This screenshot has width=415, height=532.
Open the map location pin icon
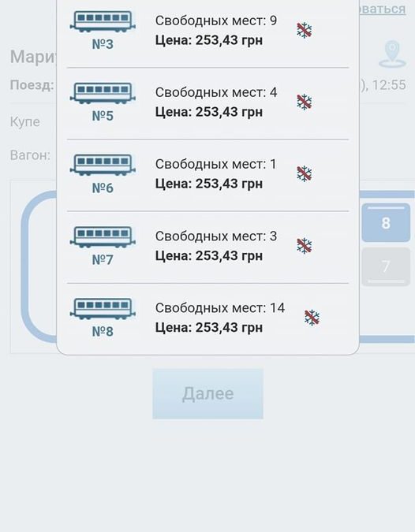[x=392, y=54]
